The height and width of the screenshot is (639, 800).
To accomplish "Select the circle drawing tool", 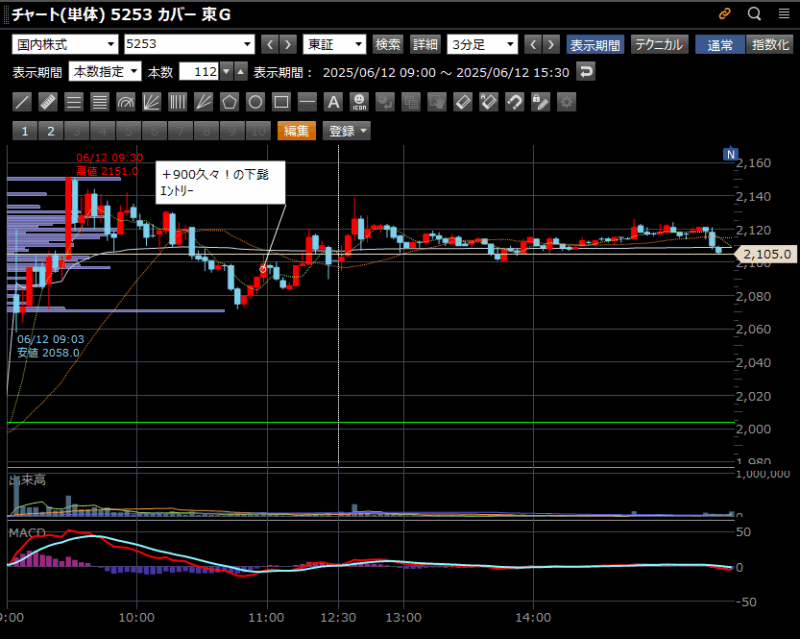I will (256, 102).
